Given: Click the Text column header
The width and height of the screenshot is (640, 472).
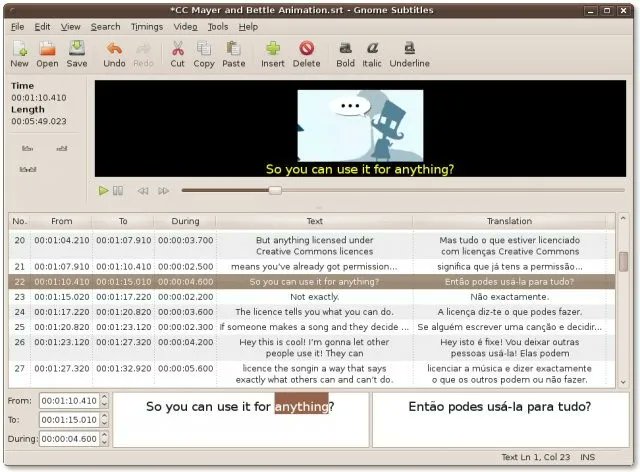Looking at the screenshot, I should (x=315, y=221).
